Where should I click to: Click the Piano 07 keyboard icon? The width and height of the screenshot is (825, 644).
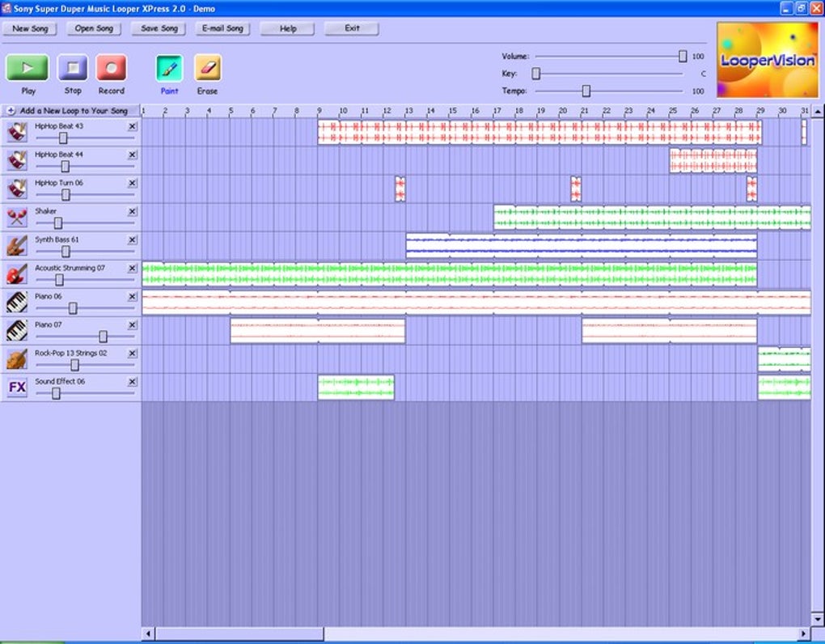[x=17, y=331]
